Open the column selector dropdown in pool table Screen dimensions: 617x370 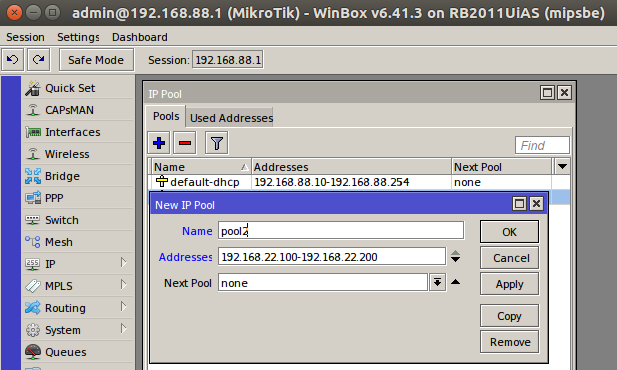(562, 167)
